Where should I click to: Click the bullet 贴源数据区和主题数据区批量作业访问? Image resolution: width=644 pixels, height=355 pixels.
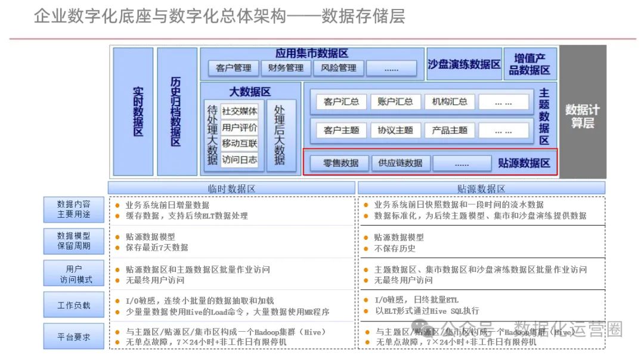point(197,270)
